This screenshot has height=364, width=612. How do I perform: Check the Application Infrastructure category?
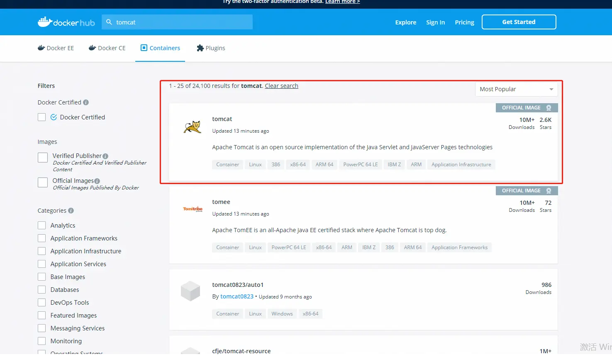[41, 251]
